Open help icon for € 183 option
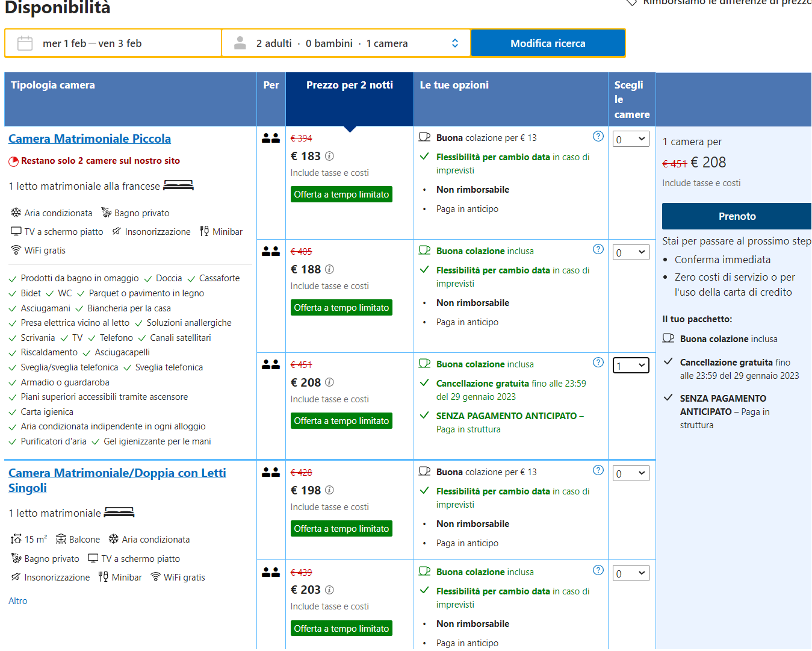The image size is (812, 651). coord(598,137)
